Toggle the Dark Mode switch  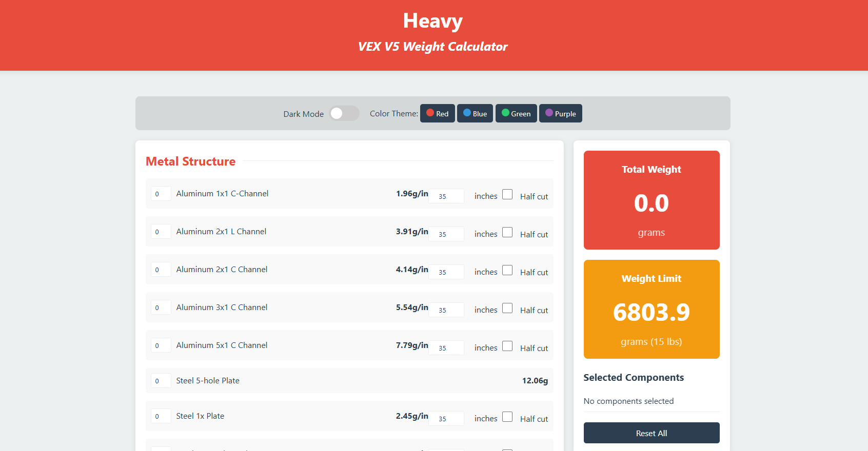coord(344,113)
